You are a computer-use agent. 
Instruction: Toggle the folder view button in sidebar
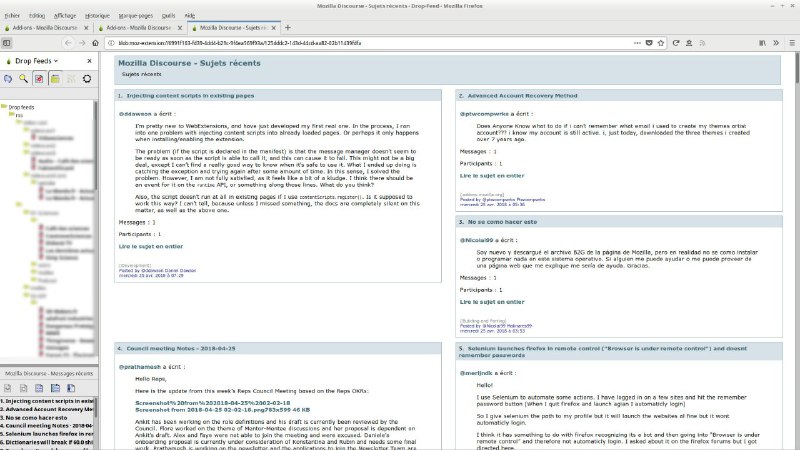click(x=55, y=78)
